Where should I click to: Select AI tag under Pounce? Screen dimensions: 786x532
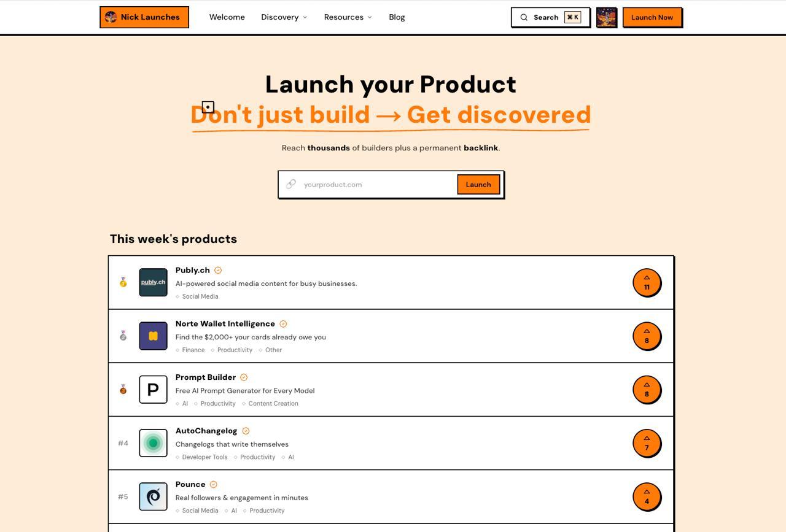231,511
